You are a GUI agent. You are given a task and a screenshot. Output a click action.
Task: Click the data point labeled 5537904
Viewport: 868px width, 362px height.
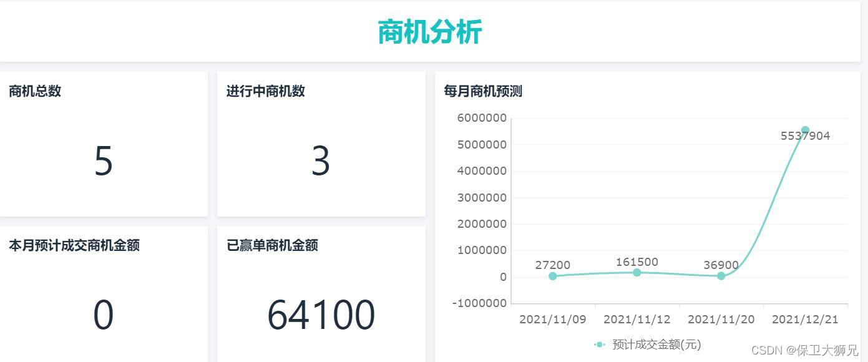(x=805, y=130)
